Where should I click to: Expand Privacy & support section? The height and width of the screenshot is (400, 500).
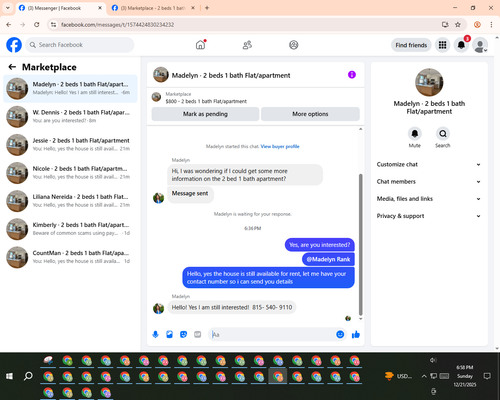click(429, 216)
